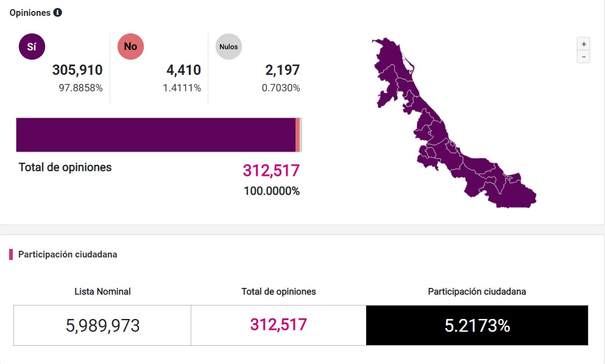Viewport: 605px width, 364px height.
Task: Click the red No circle badge
Action: click(130, 46)
